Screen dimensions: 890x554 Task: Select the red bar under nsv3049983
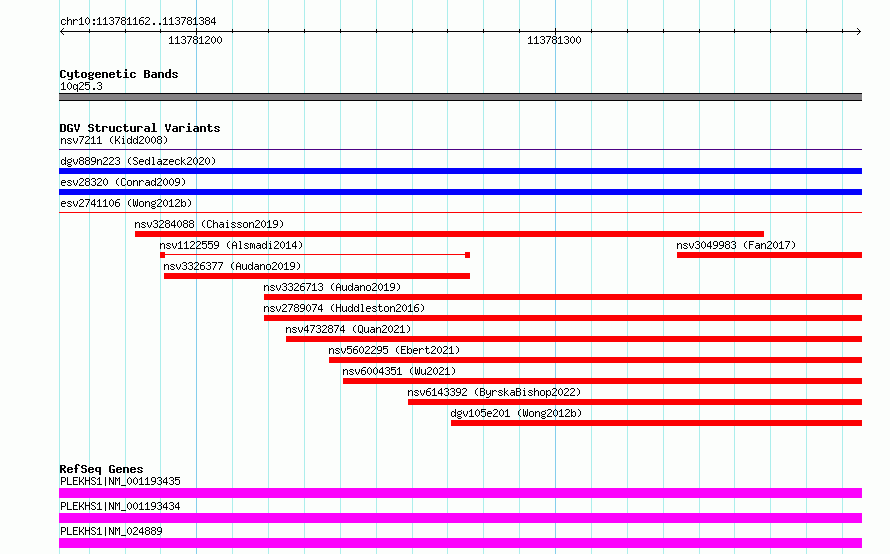click(x=769, y=255)
